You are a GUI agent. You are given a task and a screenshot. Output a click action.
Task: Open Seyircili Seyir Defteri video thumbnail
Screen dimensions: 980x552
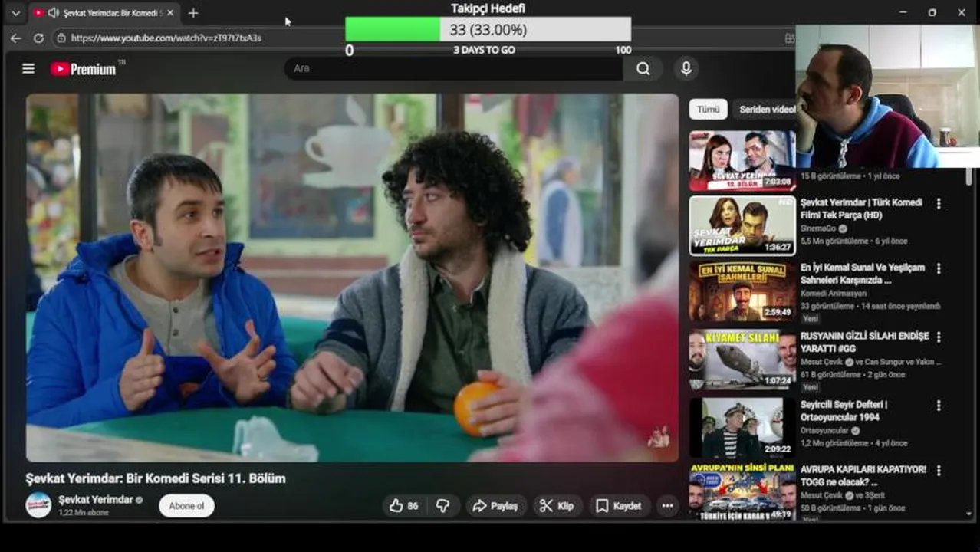(x=742, y=428)
